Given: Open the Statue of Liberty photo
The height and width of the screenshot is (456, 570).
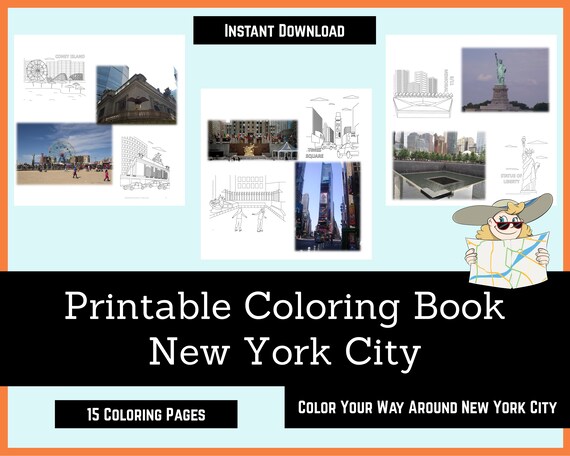Looking at the screenshot, I should tap(505, 80).
